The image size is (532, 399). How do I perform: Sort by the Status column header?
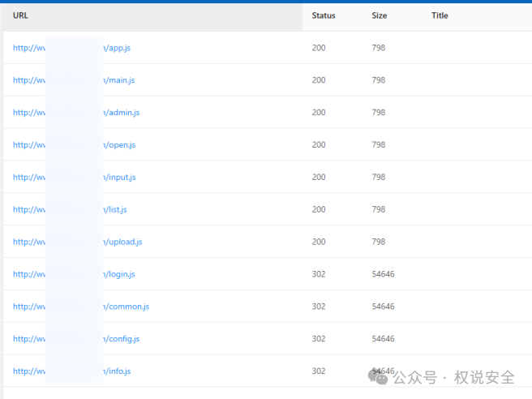click(324, 15)
